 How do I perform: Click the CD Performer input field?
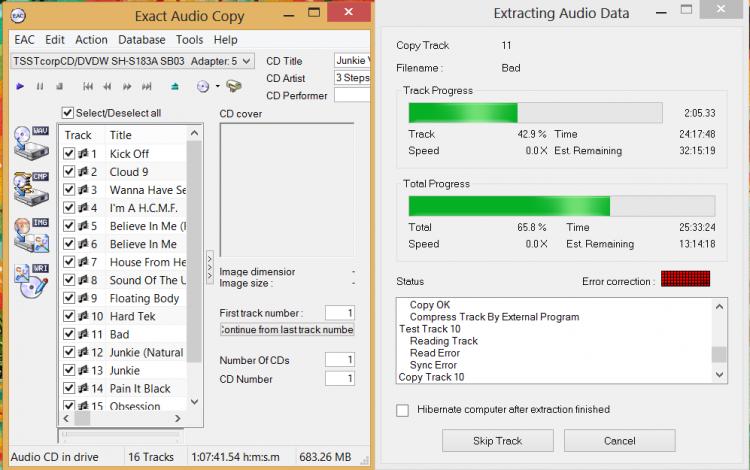(352, 95)
